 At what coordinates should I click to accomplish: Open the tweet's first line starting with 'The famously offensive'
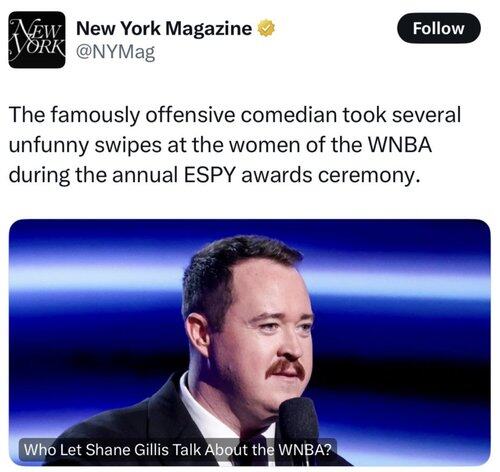pos(235,115)
